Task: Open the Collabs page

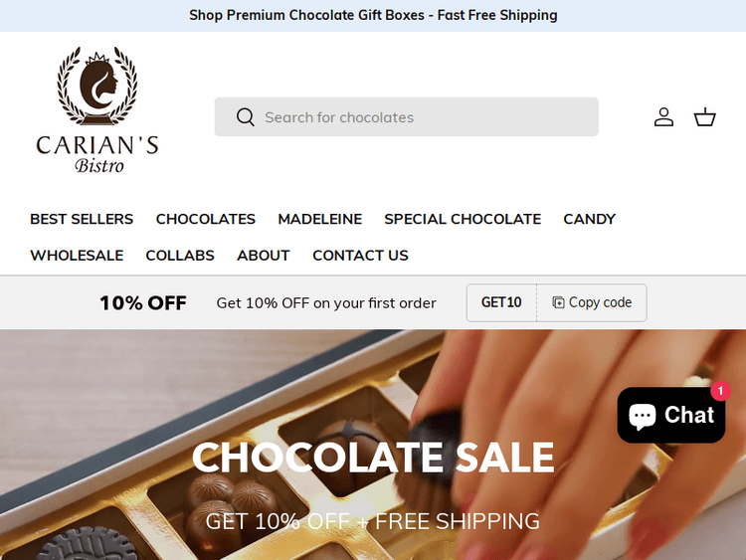Action: pyautogui.click(x=180, y=256)
